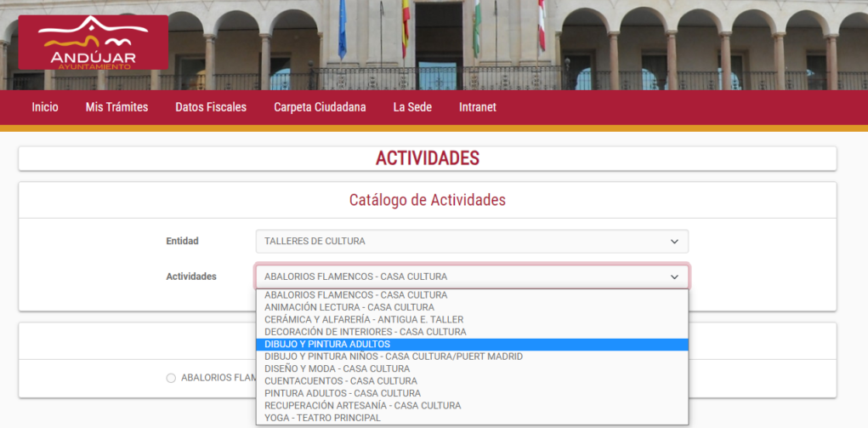Go to Intranet
Screen dimensions: 868x428
click(478, 107)
